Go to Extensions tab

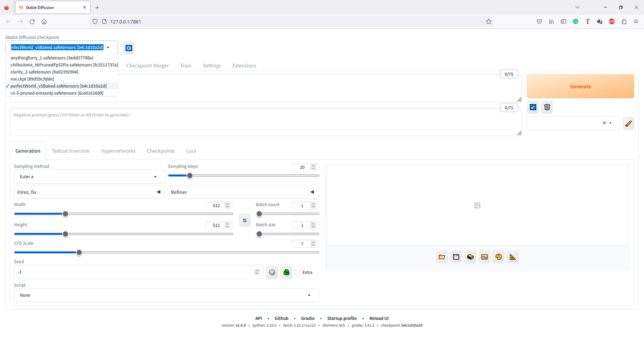click(244, 66)
